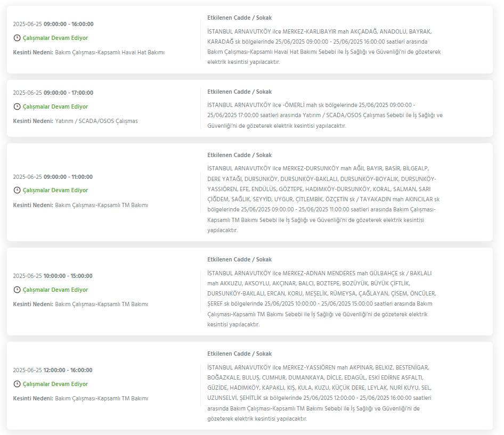Click the clock icon in the 09:00-17:00 outage card

[17, 106]
